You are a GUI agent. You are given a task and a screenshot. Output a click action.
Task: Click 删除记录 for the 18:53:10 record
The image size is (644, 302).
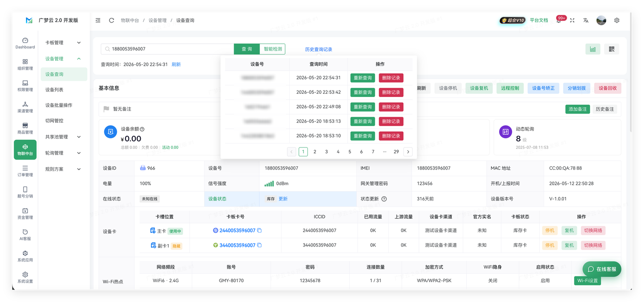click(x=391, y=136)
